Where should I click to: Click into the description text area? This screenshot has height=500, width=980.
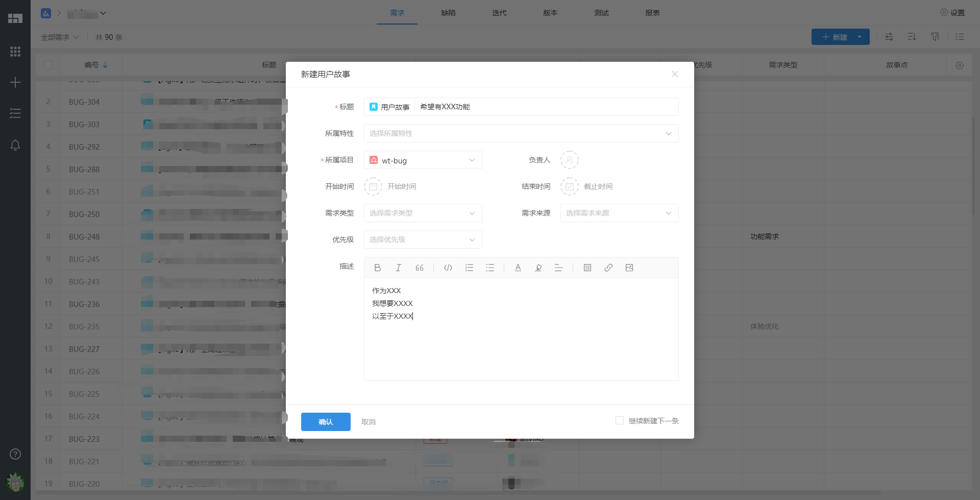[521, 329]
